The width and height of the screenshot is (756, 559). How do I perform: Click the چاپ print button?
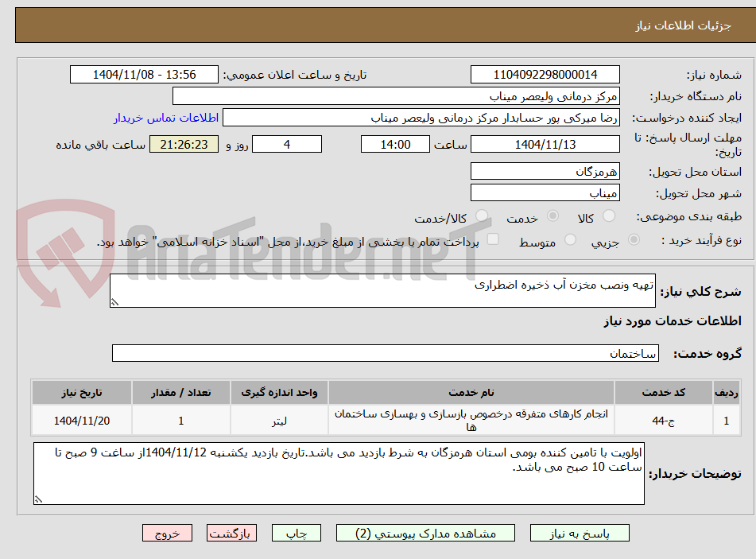click(x=296, y=533)
